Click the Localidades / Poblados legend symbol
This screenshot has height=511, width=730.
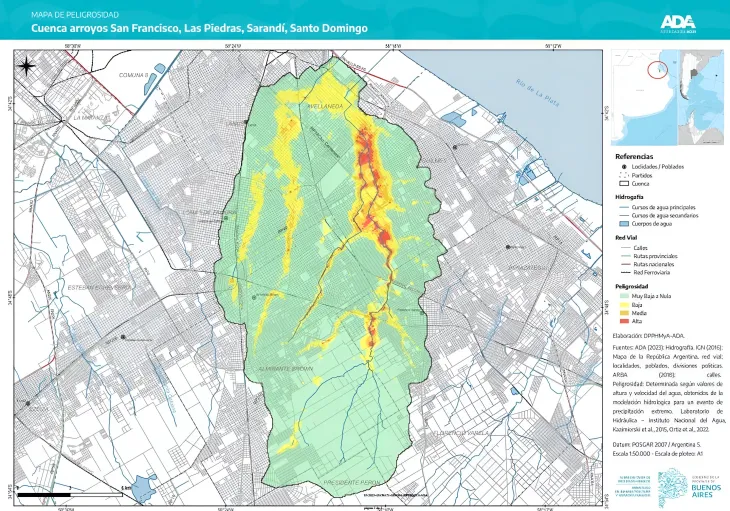(x=623, y=166)
